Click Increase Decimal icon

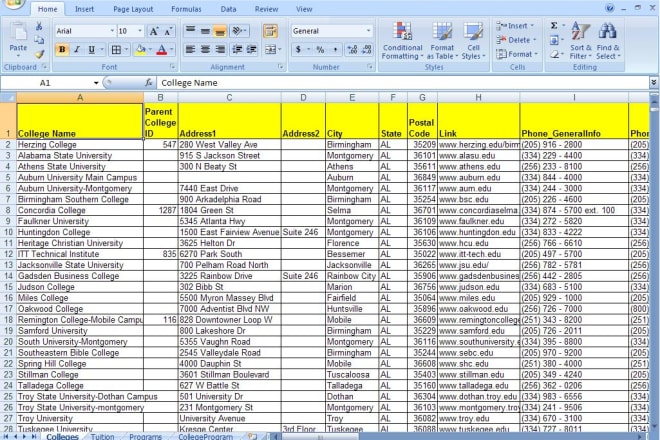tap(352, 50)
